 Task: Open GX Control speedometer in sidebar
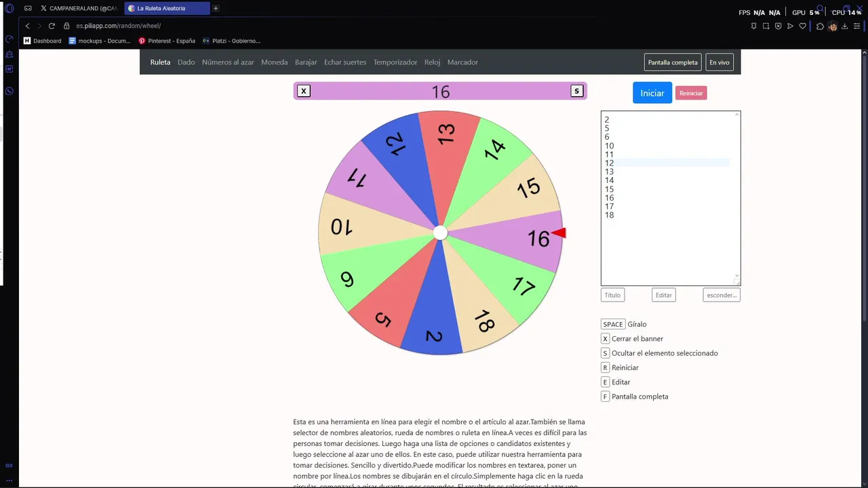9,39
